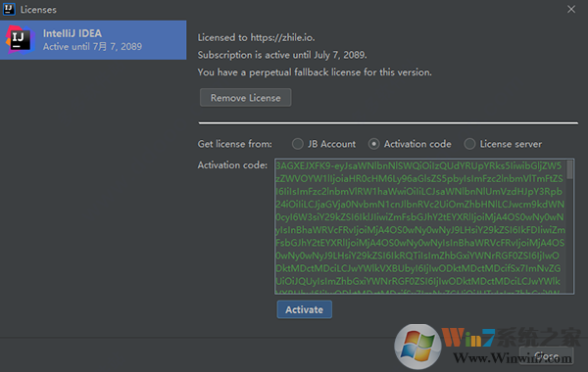
Task: Click the Windows logo orb watermark
Action: click(x=417, y=347)
